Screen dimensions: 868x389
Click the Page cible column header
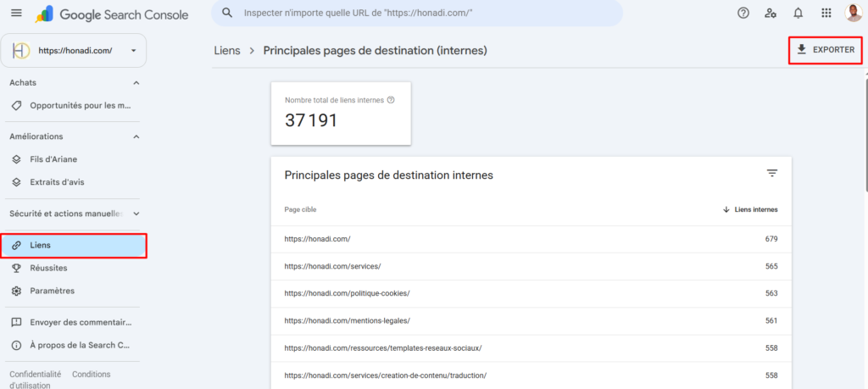click(x=301, y=209)
